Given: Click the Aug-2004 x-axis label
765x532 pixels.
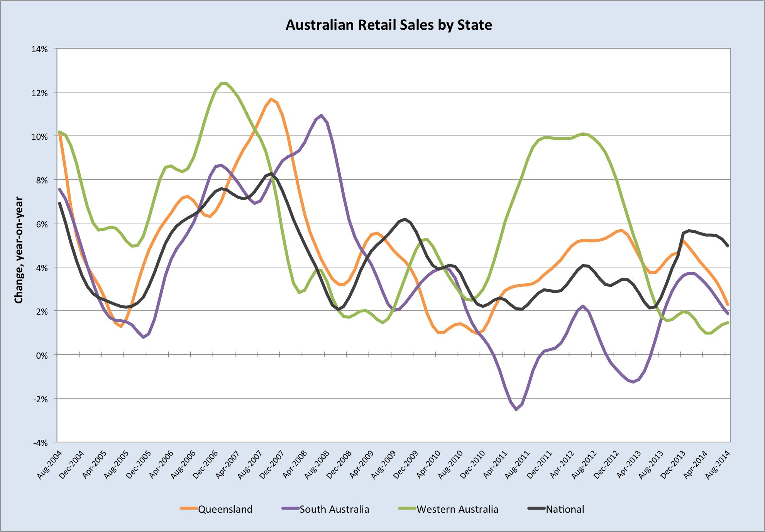Looking at the screenshot, I should 50,464.
